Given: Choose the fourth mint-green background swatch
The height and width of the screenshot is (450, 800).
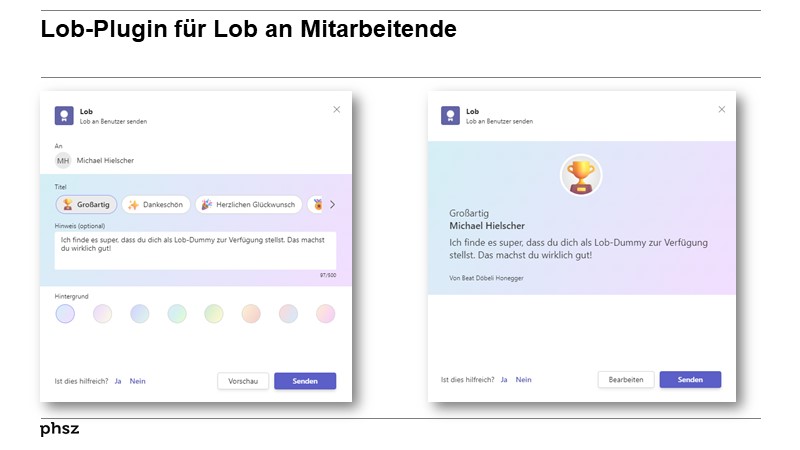Looking at the screenshot, I should 177,314.
